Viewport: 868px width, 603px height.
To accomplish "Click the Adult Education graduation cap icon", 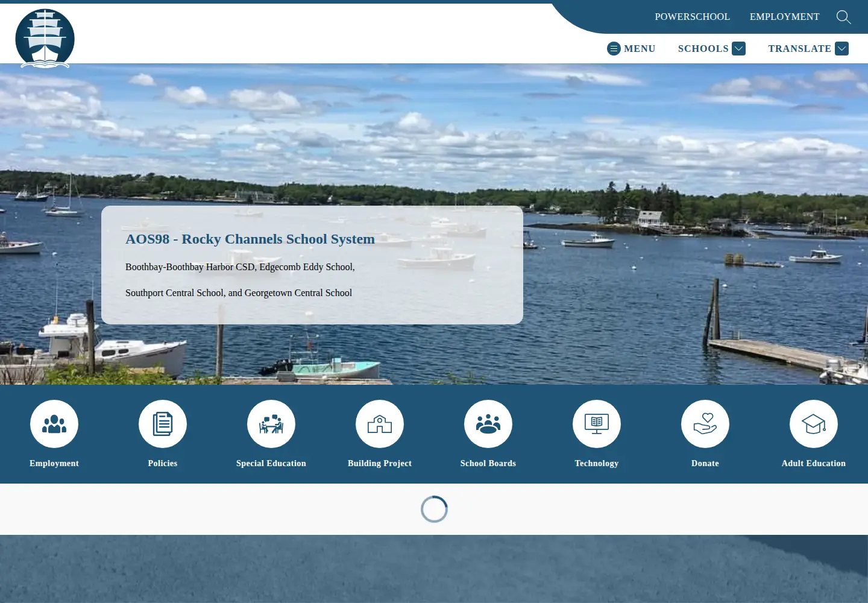I will [814, 424].
